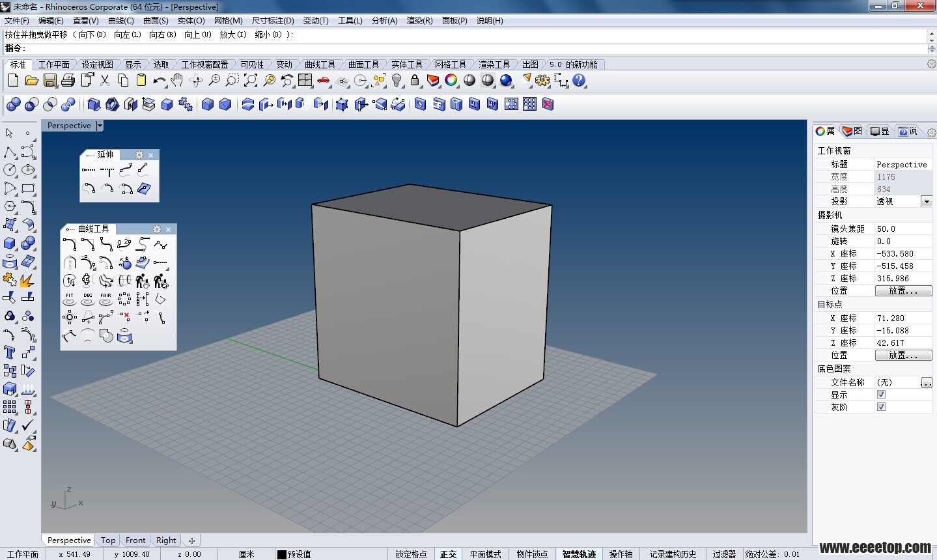This screenshot has width=937, height=560.
Task: Click the 镜头焦距 value field 50.0
Action: (903, 229)
